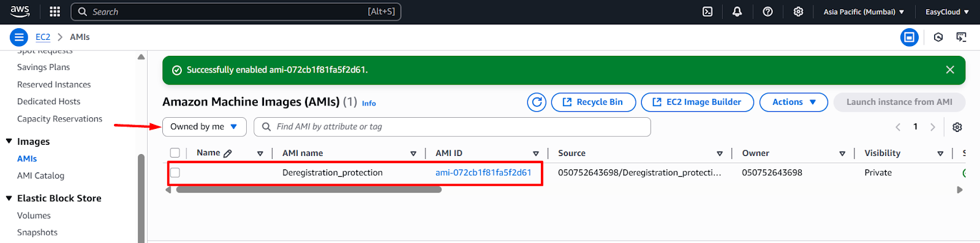This screenshot has height=243, width=980.
Task: Click Owner value 050752643698
Action: click(772, 173)
